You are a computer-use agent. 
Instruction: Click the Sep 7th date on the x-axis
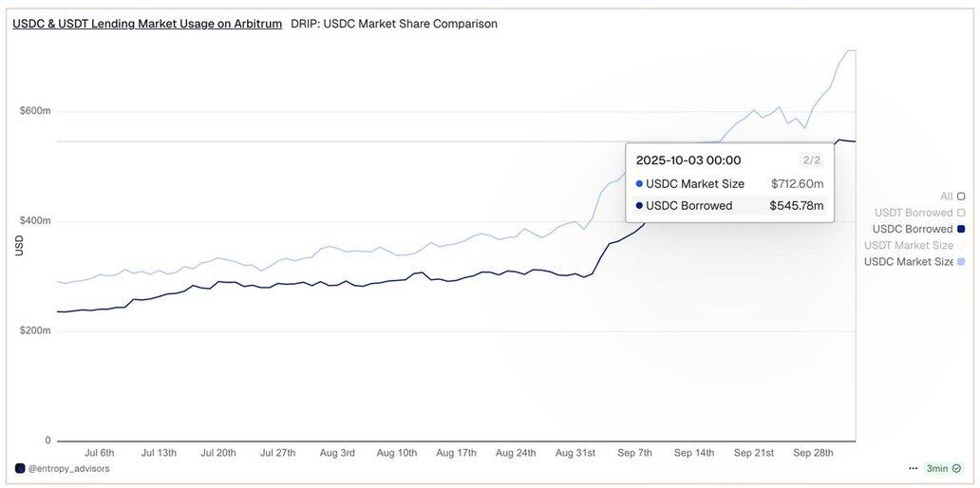coord(634,453)
